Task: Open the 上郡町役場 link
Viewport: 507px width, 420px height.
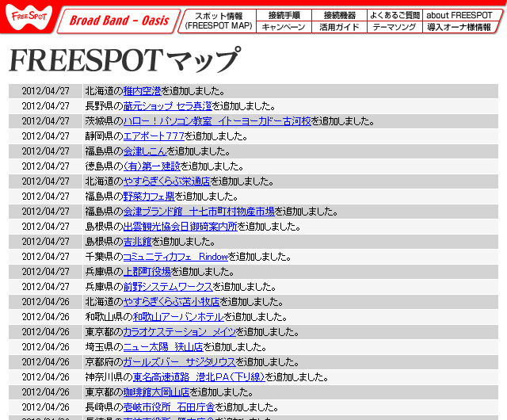Action: (147, 272)
